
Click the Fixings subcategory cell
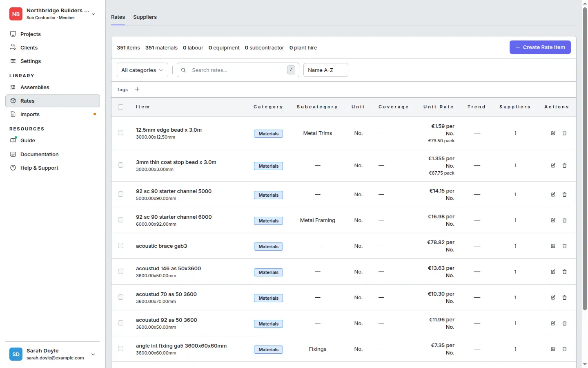(x=318, y=349)
